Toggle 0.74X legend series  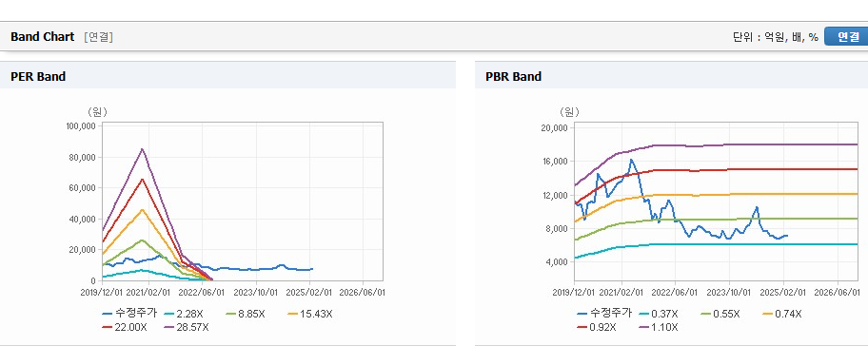[x=781, y=314]
